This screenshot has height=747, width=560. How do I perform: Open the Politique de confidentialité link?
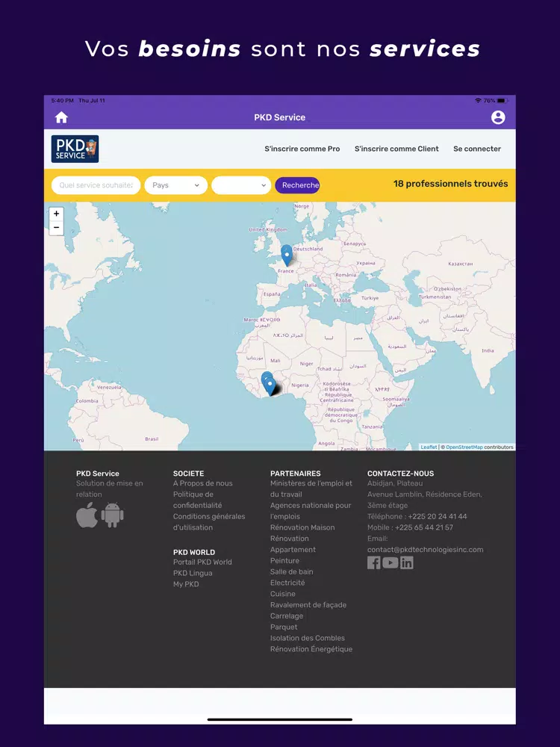pos(197,500)
